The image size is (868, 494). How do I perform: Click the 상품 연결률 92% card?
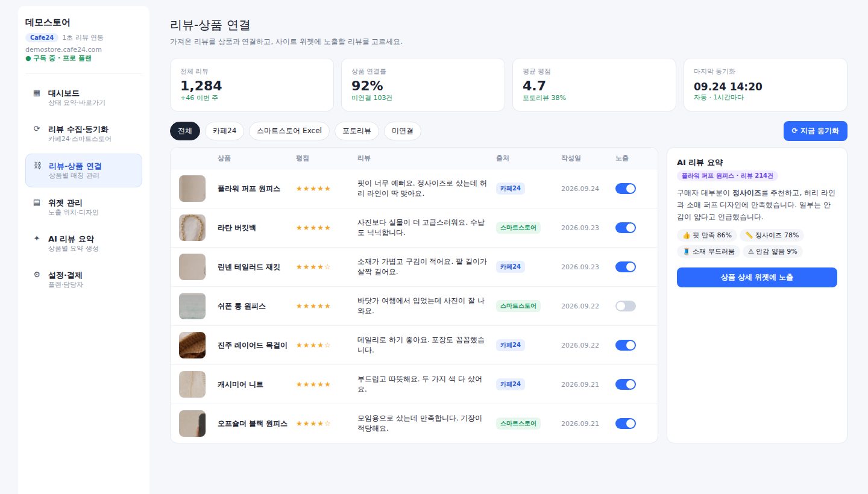click(423, 84)
